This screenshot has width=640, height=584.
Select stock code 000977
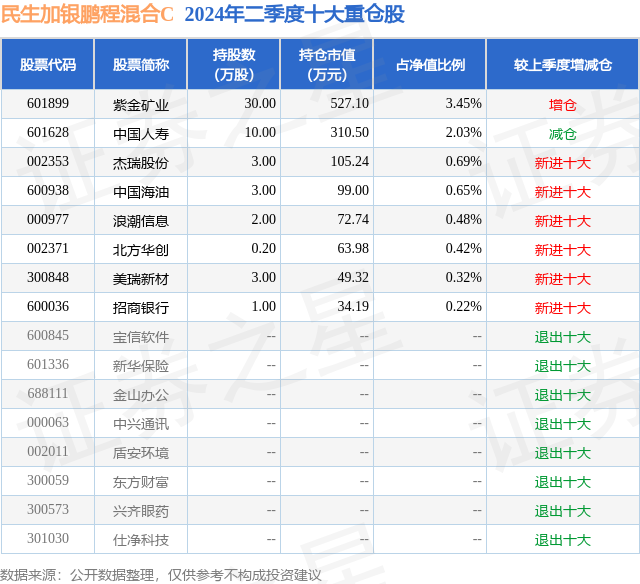48,220
